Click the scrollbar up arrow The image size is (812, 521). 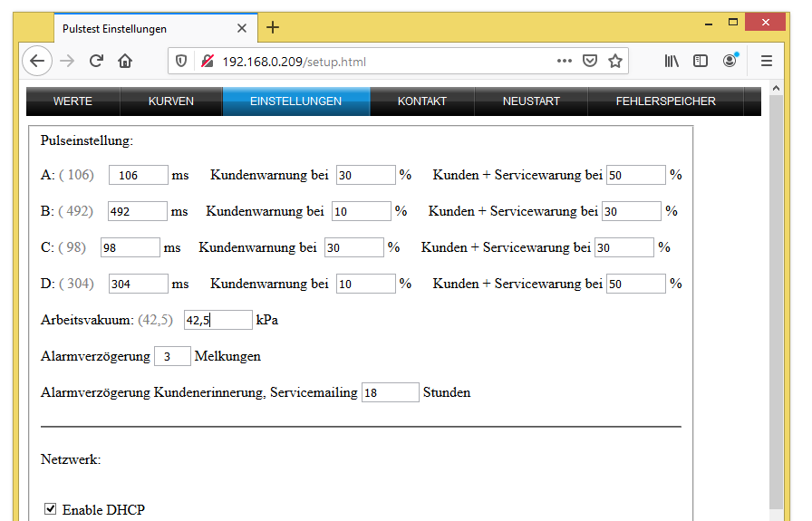point(776,89)
